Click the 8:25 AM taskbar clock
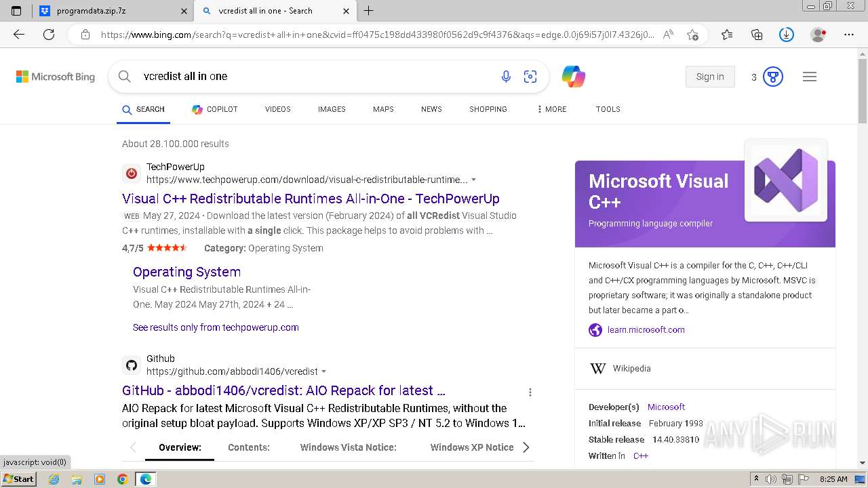This screenshot has height=488, width=868. pyautogui.click(x=833, y=479)
